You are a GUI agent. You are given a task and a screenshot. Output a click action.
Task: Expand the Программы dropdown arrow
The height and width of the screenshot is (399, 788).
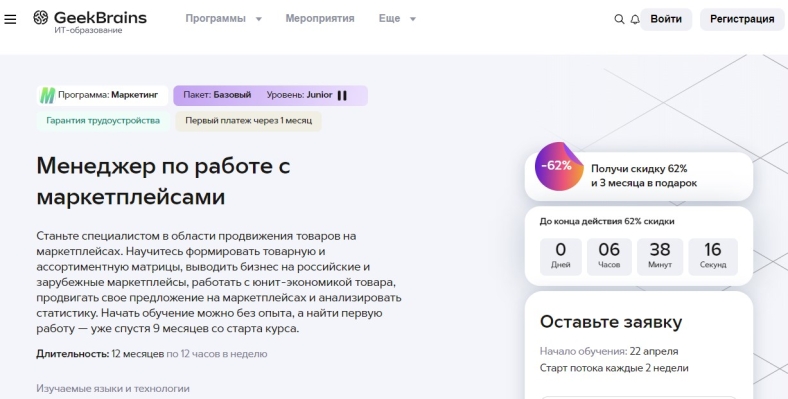[259, 19]
